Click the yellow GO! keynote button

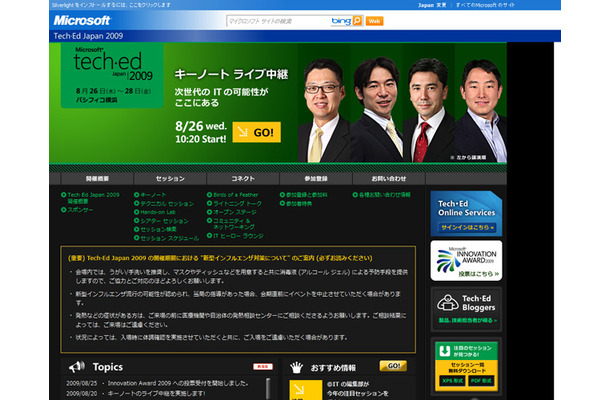point(256,132)
